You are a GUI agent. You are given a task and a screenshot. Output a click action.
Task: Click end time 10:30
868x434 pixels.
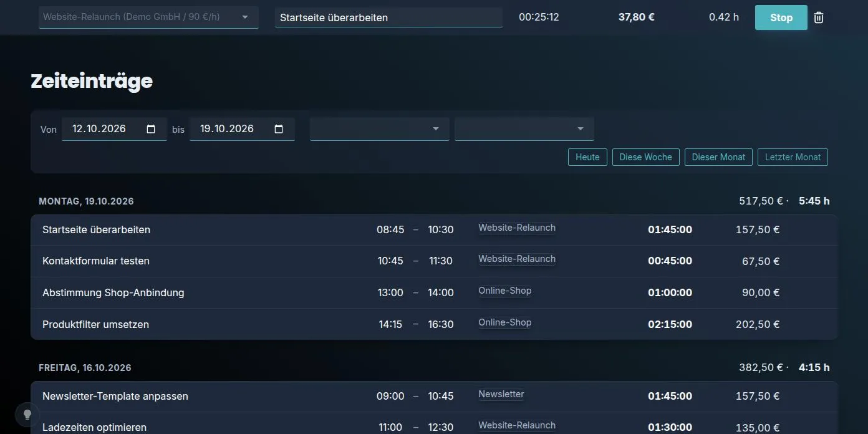click(441, 229)
